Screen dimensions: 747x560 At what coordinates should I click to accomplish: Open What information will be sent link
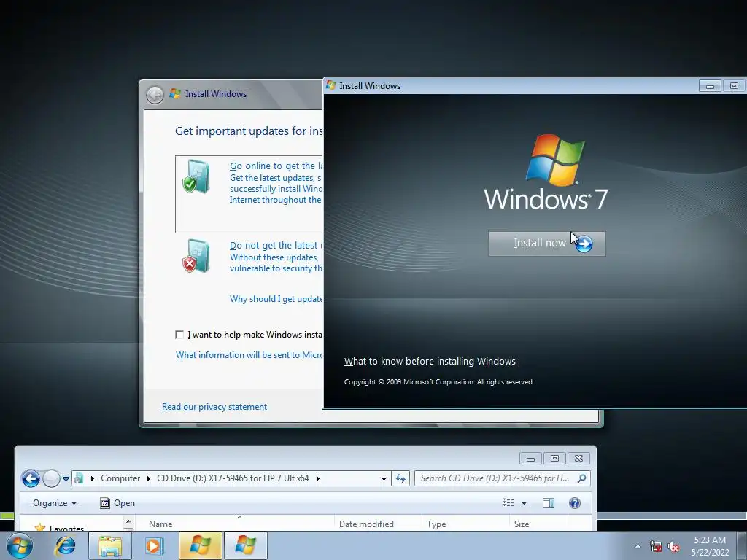coord(249,355)
